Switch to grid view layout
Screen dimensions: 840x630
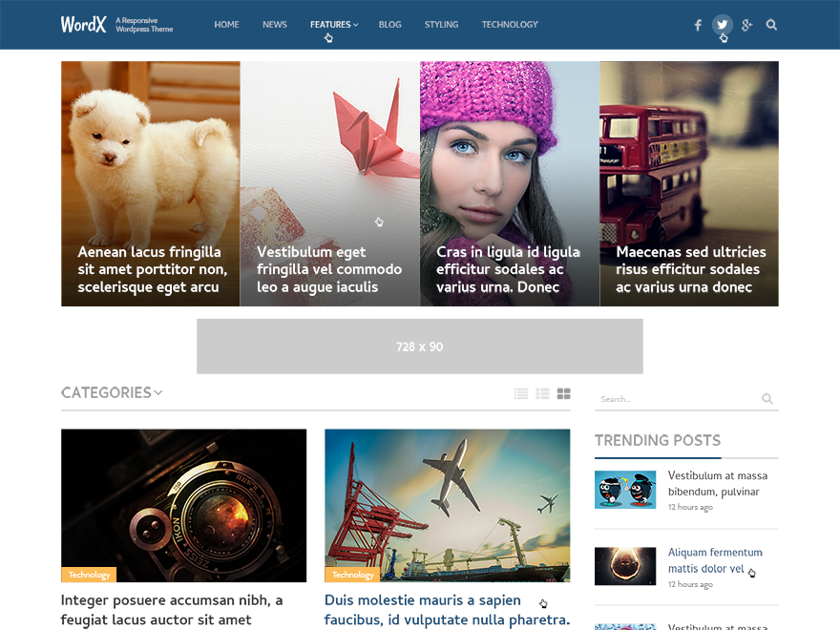[x=563, y=393]
